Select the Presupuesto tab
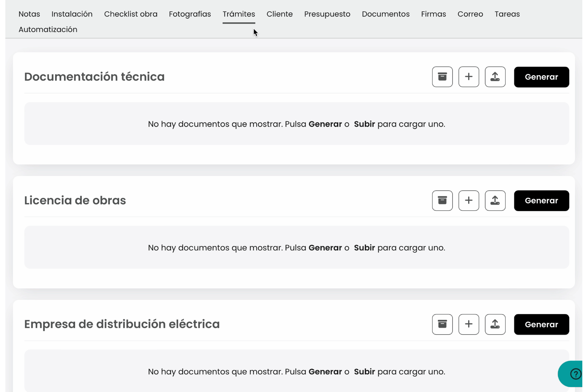 click(327, 14)
